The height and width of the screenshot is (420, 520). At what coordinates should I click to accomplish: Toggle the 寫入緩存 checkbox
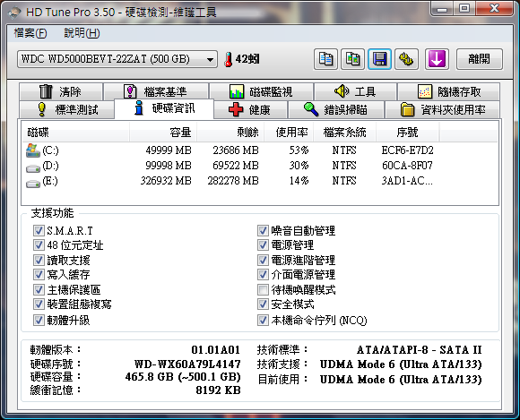click(39, 275)
